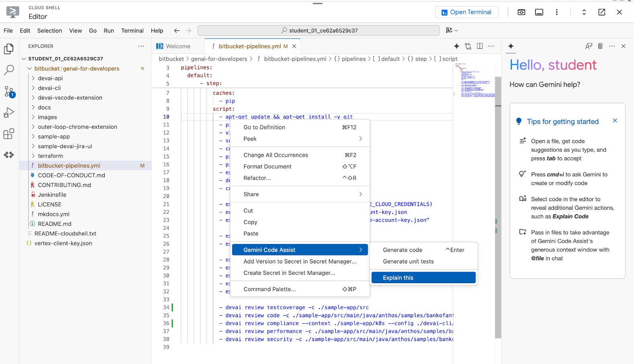Open the Source Control view icon

pyautogui.click(x=9, y=92)
